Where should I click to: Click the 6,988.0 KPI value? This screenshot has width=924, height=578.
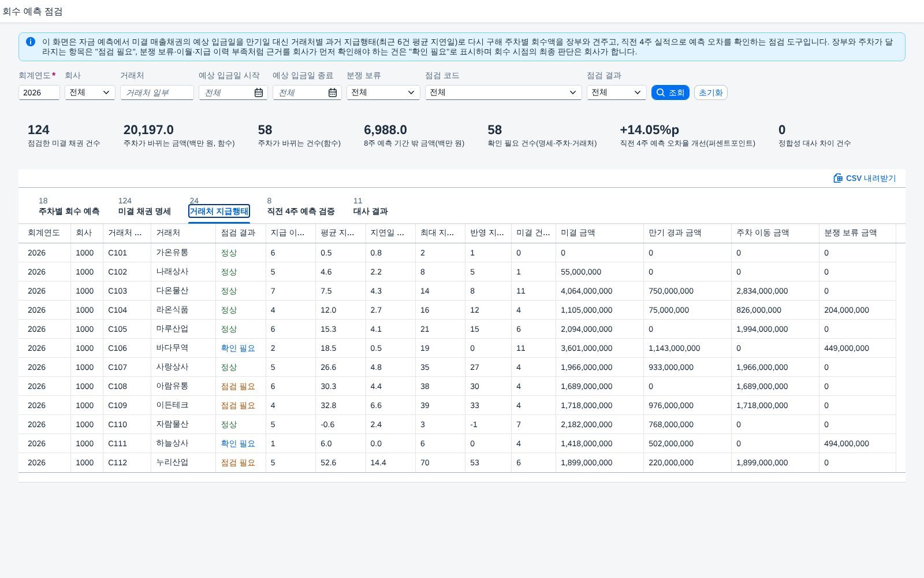pos(385,130)
